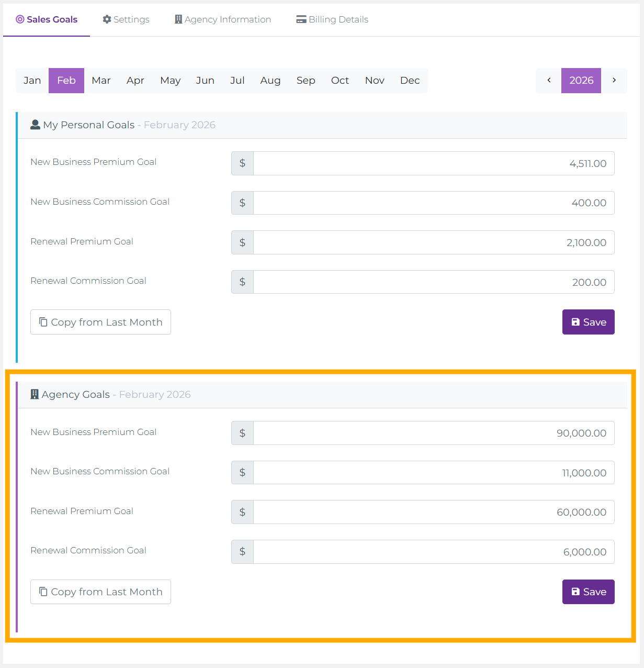
Task: Copy agency goals from last month
Action: click(100, 592)
